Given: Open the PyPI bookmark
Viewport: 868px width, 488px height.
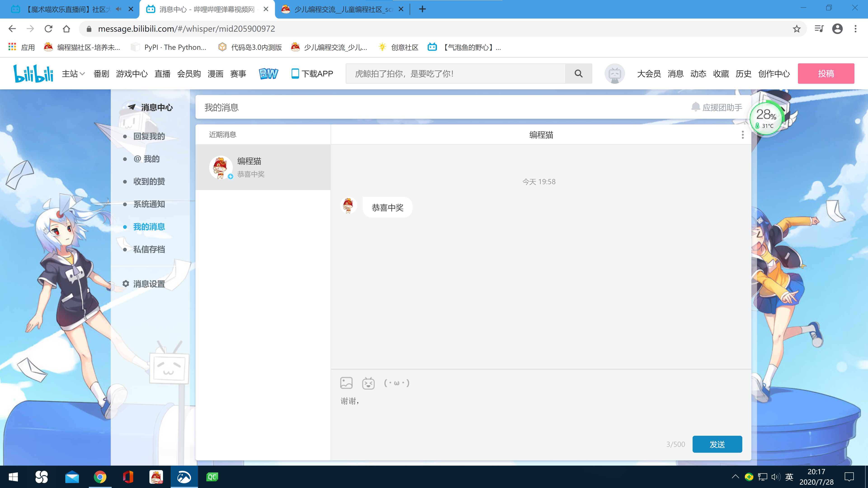Looking at the screenshot, I should click(x=168, y=47).
